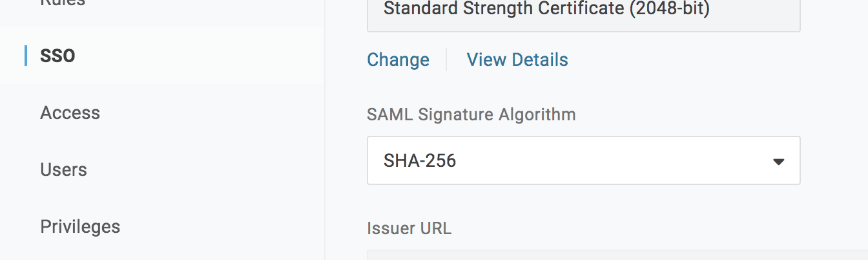
Task: Open the SAML Signature Algorithm dropdown
Action: [x=583, y=160]
